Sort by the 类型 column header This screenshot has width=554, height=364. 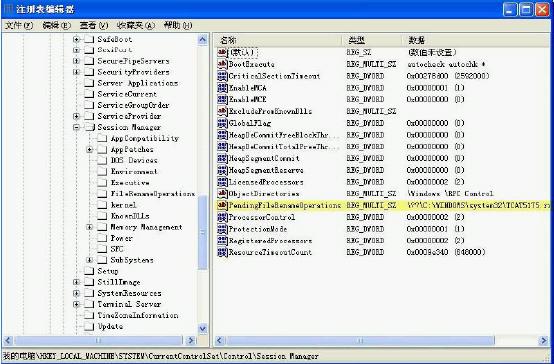tap(372, 40)
